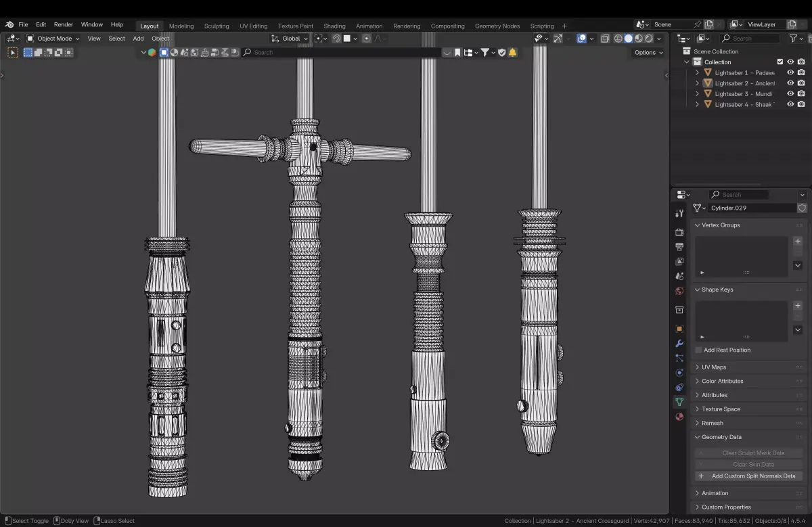Expand Lightsaber 1 - Padawan tree item
Image resolution: width=812 pixels, height=527 pixels.
697,72
